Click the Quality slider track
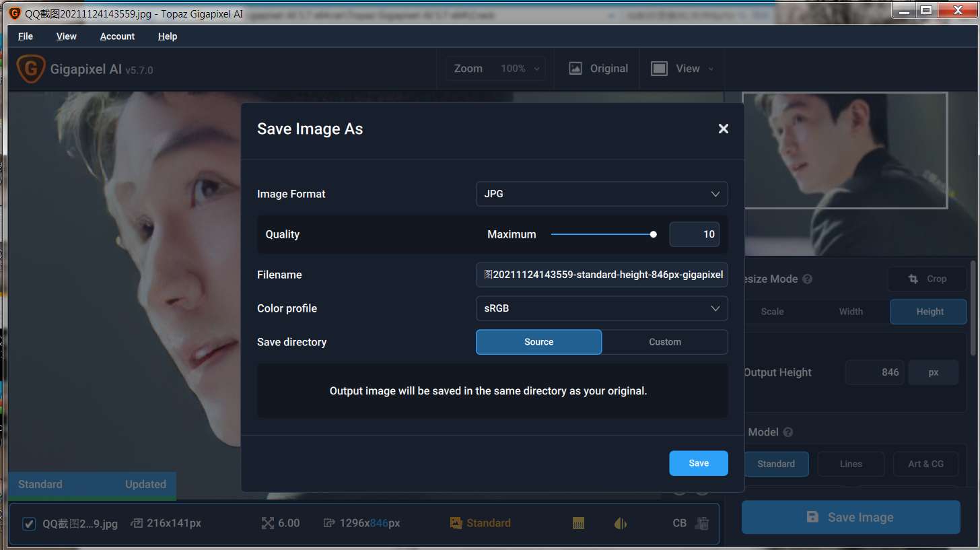The height and width of the screenshot is (550, 980). (x=602, y=234)
